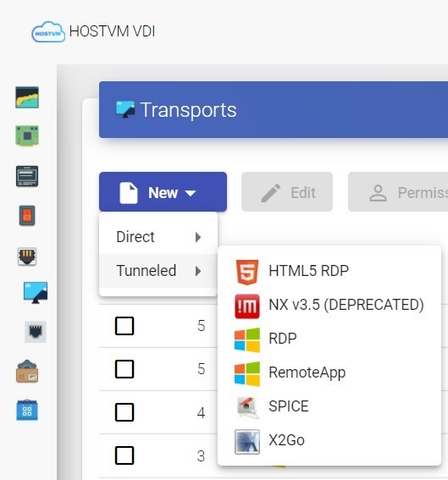
Task: Expand the Direct submenu
Action: [158, 237]
